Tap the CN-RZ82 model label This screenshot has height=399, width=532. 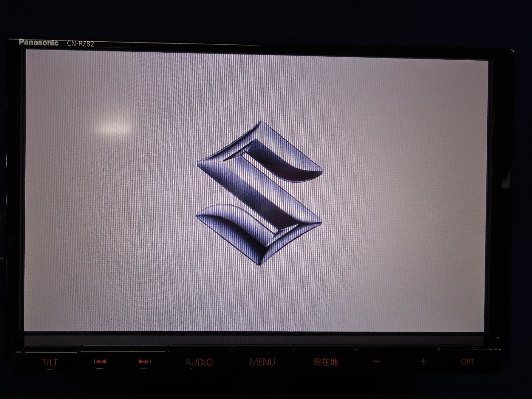pos(81,44)
